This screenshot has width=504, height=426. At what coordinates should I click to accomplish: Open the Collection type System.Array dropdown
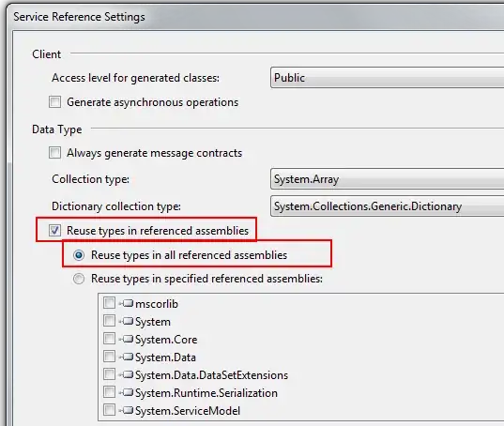coord(387,179)
